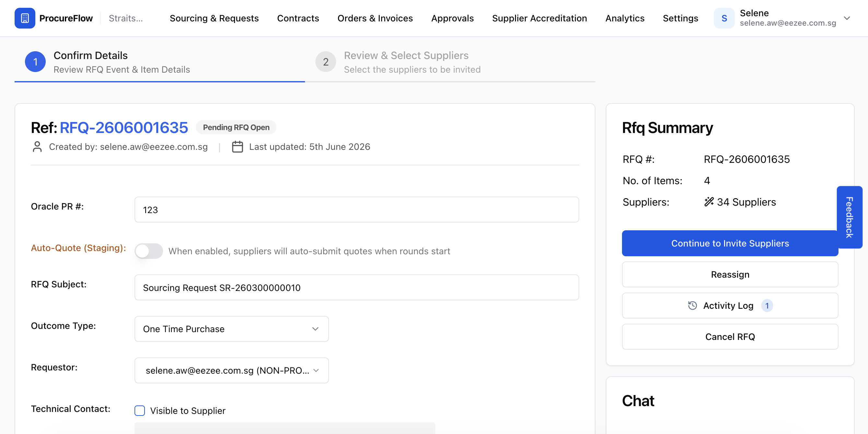
Task: Click the 34 Suppliers text
Action: point(746,202)
